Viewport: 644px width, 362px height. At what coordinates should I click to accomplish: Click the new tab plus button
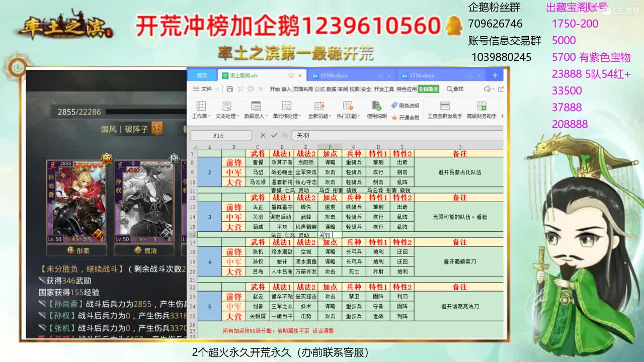coord(495,75)
